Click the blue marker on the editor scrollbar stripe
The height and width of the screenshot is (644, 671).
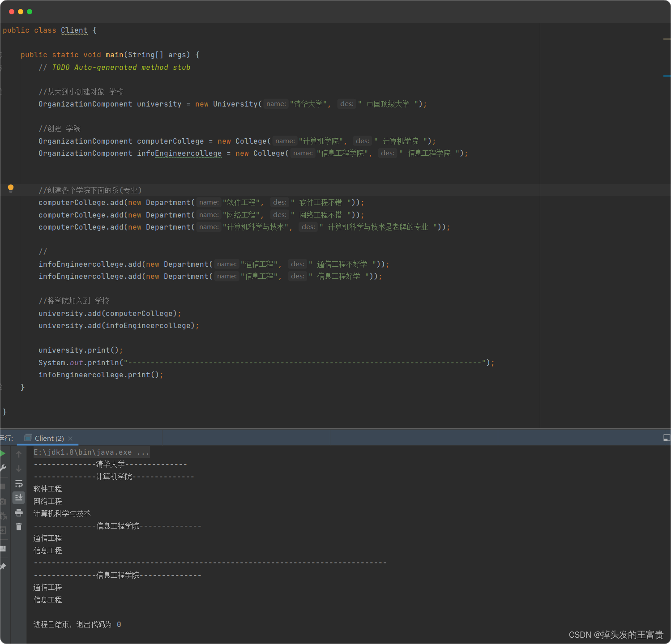click(667, 76)
